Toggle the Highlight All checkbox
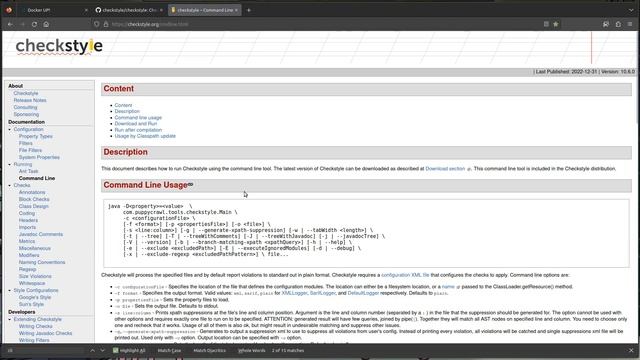640x360 pixels. [116, 350]
